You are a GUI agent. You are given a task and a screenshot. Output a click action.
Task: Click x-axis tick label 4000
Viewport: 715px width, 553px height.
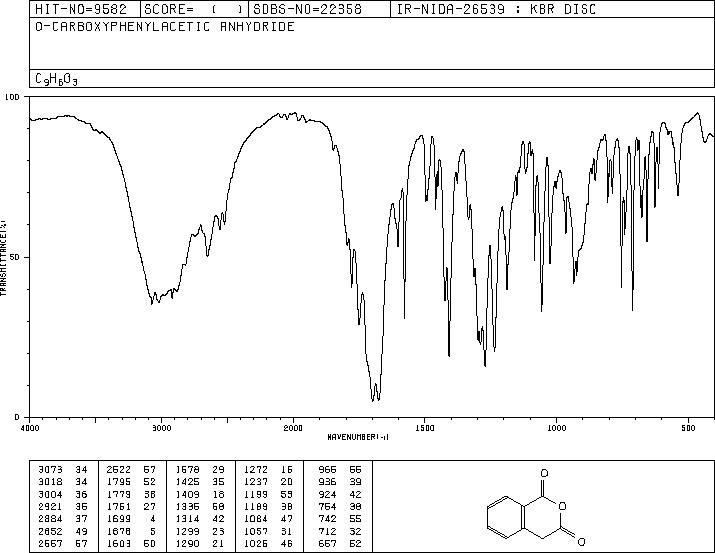point(30,428)
